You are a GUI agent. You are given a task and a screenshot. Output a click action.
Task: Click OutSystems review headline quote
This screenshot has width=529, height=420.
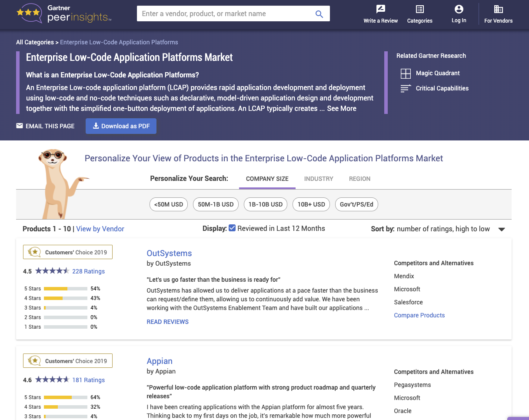click(213, 280)
